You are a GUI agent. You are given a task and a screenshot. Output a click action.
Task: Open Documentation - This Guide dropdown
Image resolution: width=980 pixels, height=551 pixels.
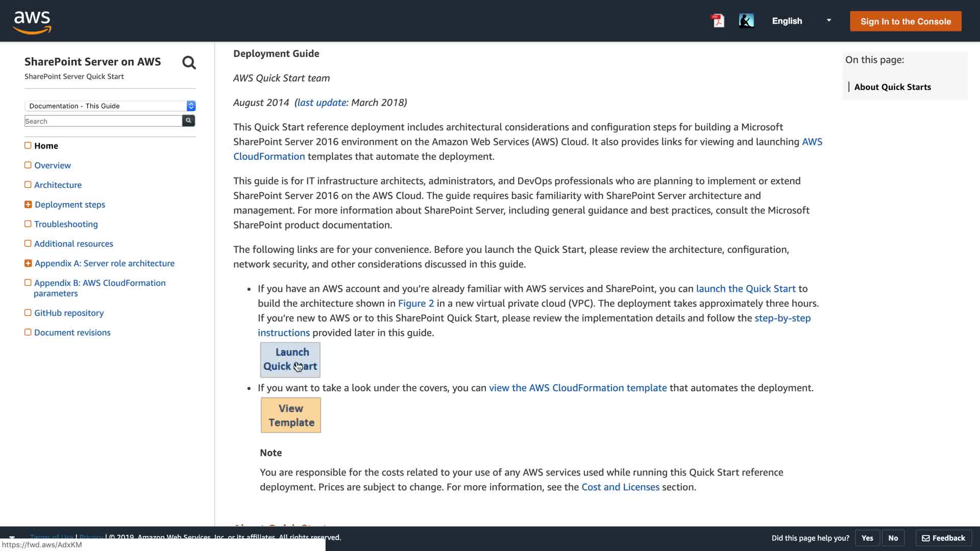(x=110, y=106)
